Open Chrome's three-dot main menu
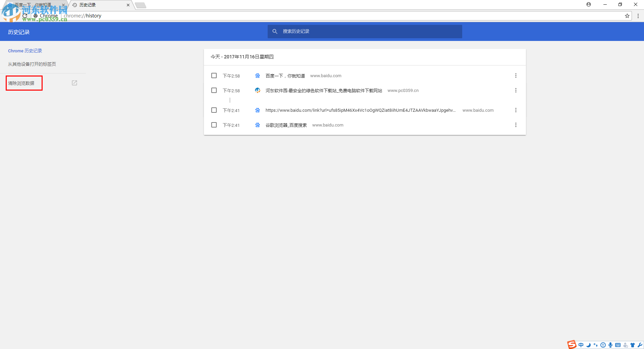This screenshot has width=644, height=349. [638, 16]
